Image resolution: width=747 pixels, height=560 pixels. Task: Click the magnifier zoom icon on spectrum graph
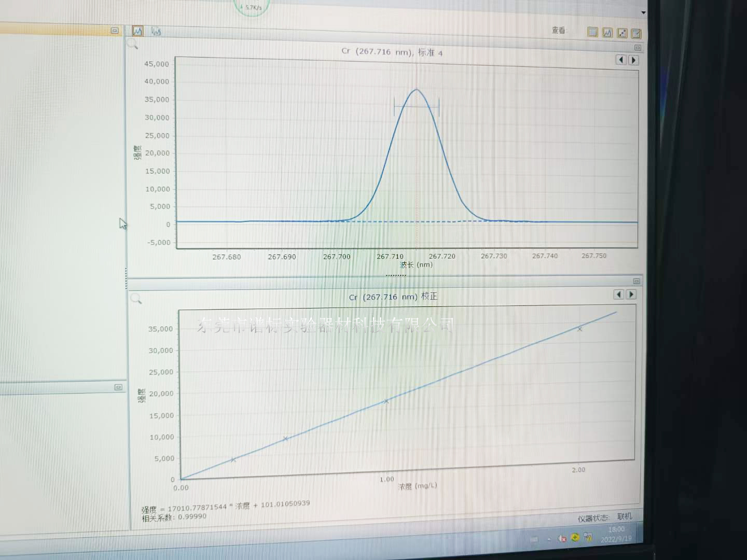click(x=133, y=45)
